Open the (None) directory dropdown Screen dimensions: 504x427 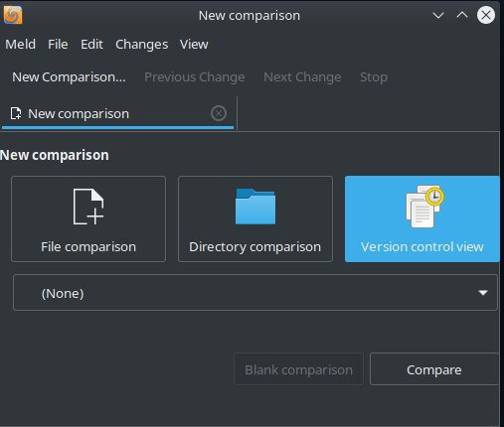coord(255,293)
